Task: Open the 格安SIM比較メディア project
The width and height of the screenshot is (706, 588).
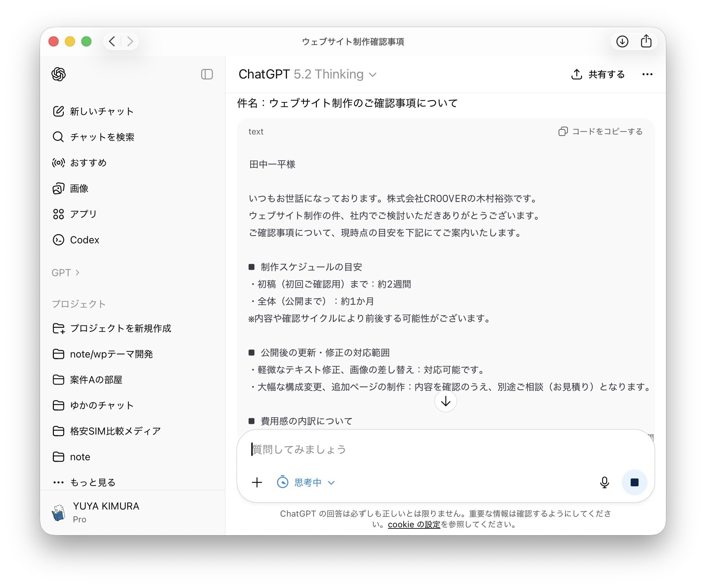Action: [115, 431]
